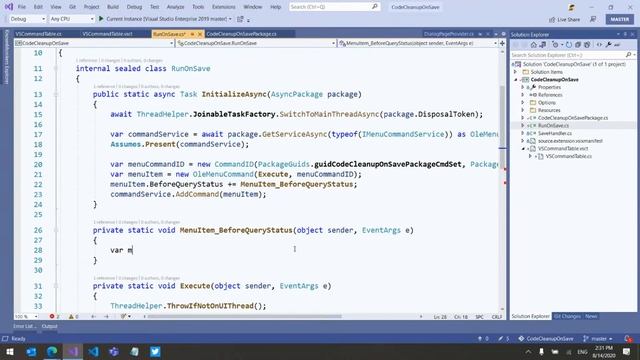Click the green Start debugging play icon

(101, 19)
